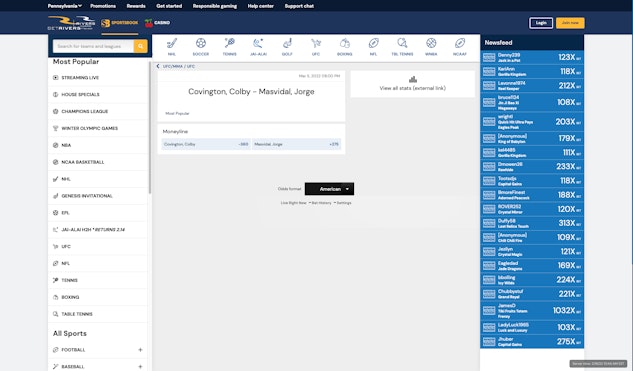Click the Join now button
The width and height of the screenshot is (633, 371).
pyautogui.click(x=570, y=23)
